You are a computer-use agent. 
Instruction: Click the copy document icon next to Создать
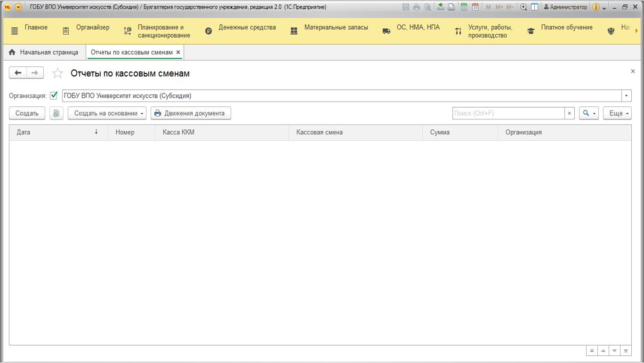[56, 113]
